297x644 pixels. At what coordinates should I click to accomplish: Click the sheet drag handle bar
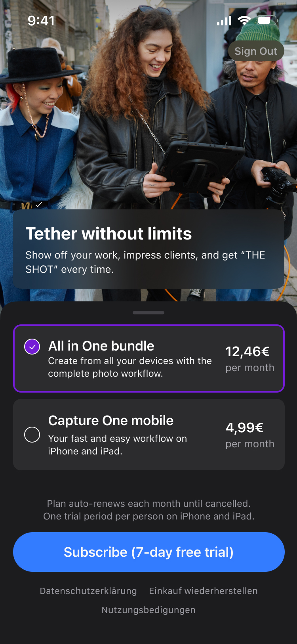point(148,312)
